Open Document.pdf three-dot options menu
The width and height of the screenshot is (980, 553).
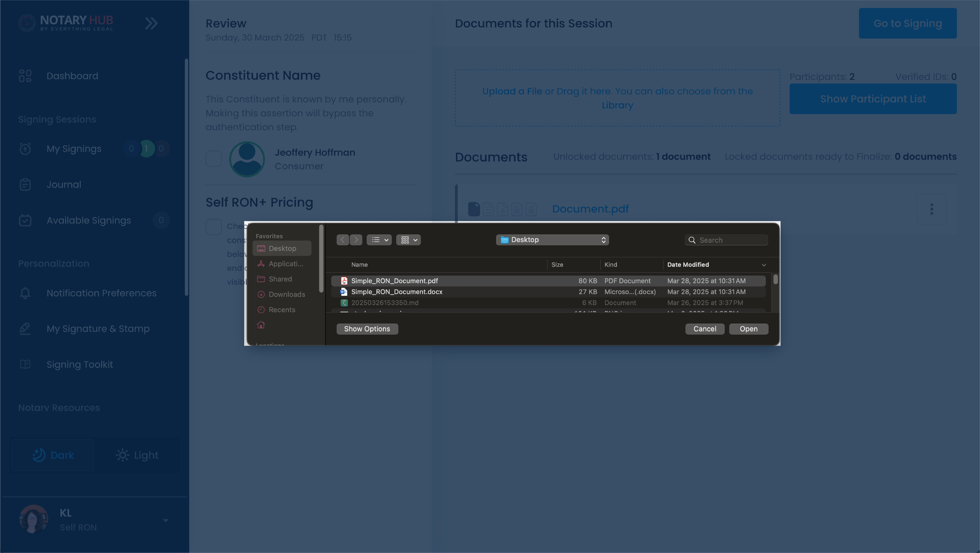click(932, 209)
